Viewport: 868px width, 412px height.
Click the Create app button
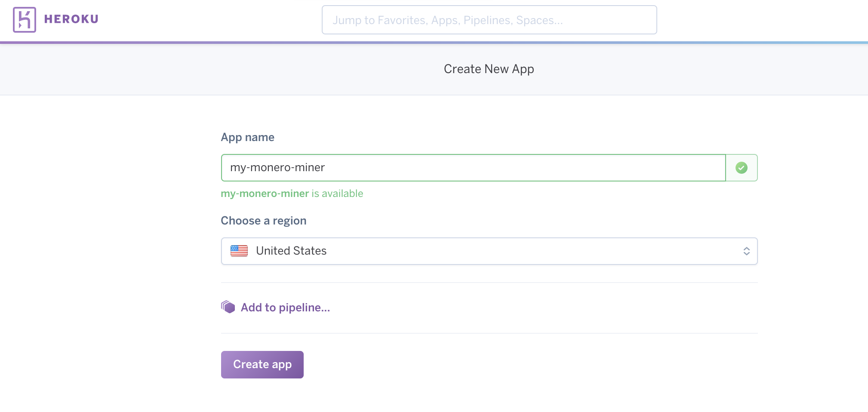tap(262, 365)
